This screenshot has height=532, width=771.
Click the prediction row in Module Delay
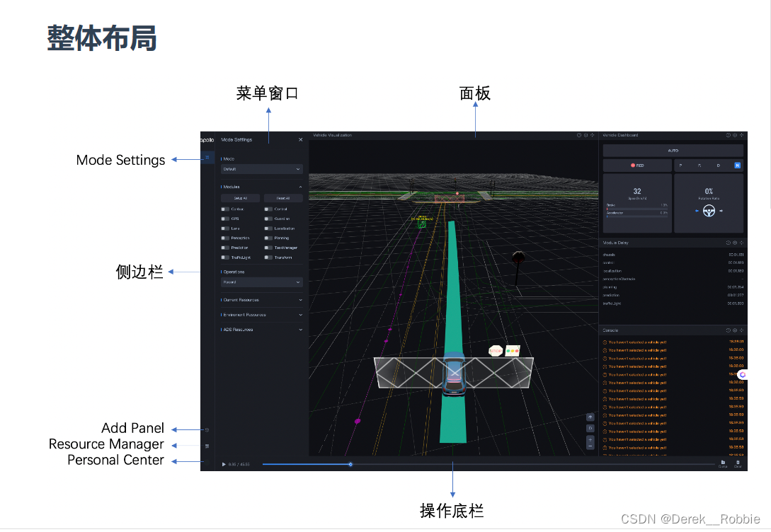pyautogui.click(x=673, y=295)
